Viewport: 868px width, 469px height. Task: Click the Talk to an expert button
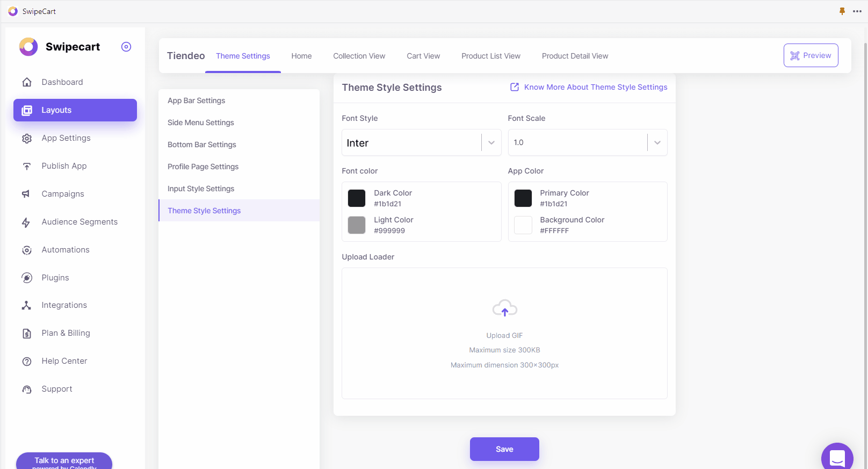point(64,460)
